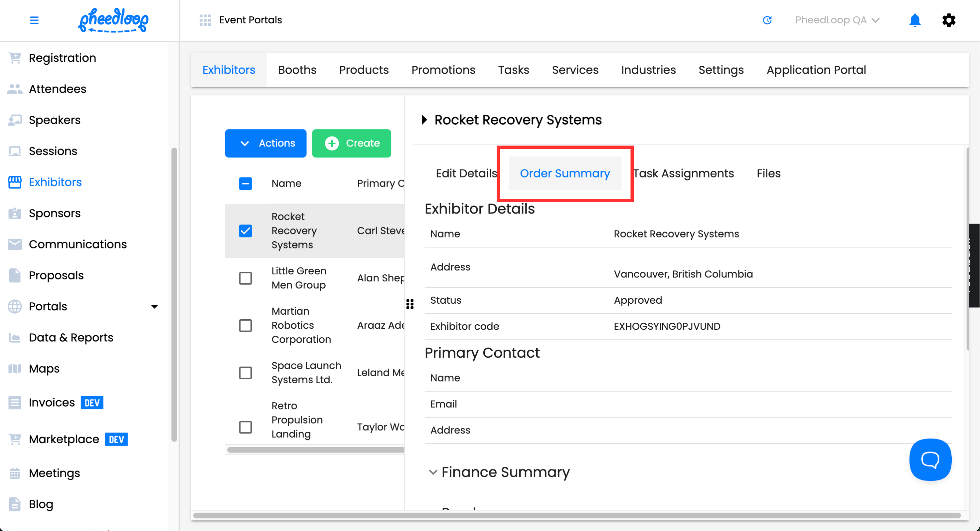Click the Registration cart icon

click(x=14, y=58)
